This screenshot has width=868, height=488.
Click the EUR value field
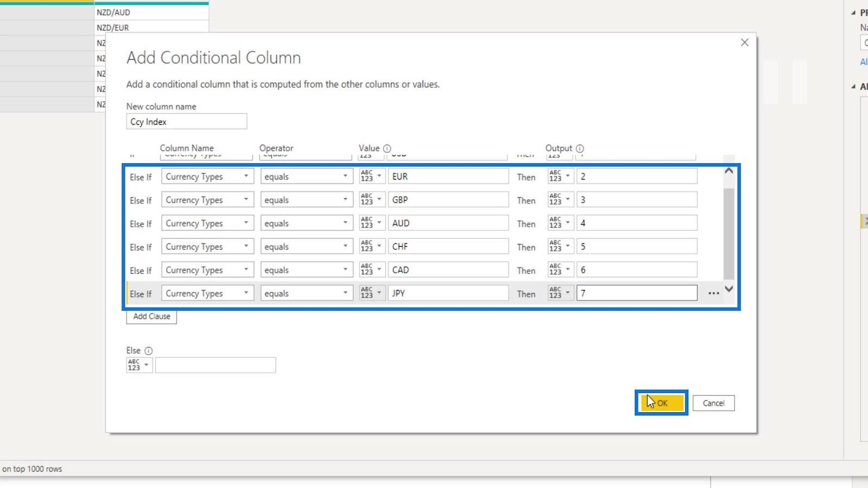pos(448,176)
